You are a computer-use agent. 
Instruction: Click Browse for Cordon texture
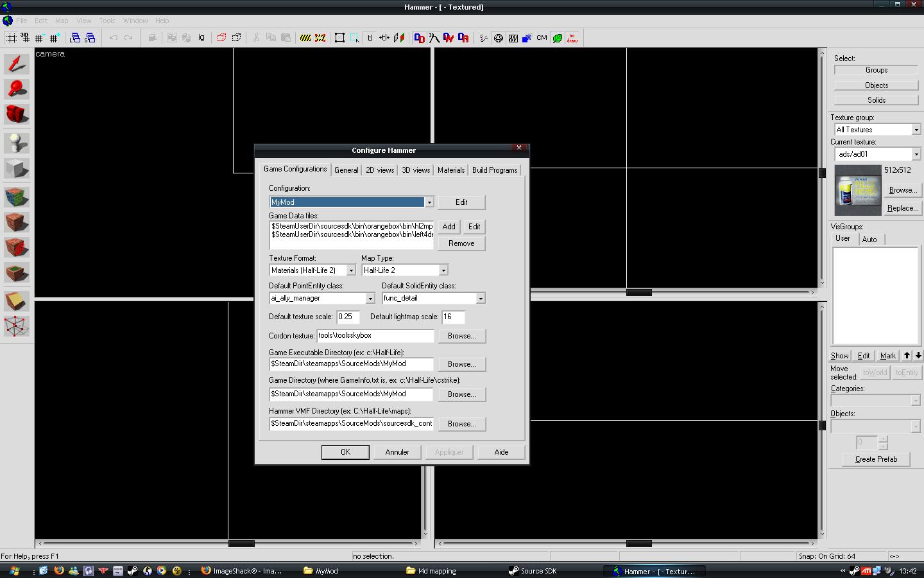[x=461, y=336]
